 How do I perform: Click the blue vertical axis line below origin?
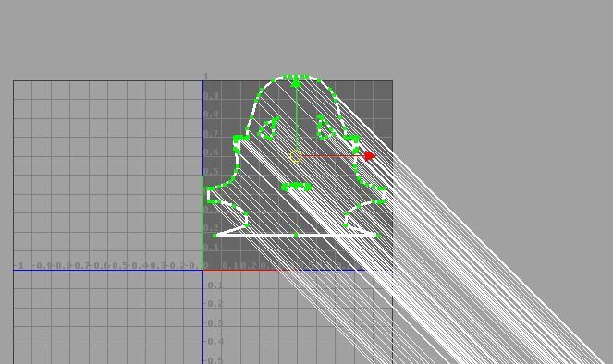tap(202, 316)
